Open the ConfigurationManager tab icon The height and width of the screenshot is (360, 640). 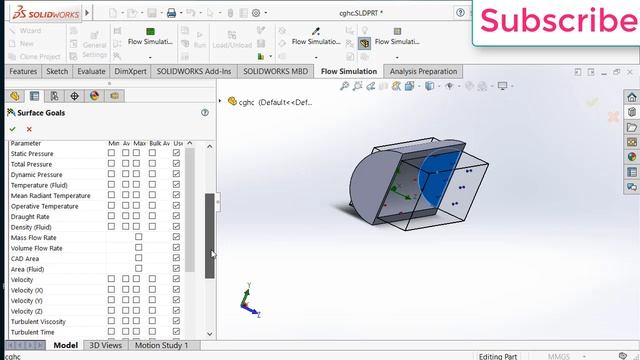[54, 96]
